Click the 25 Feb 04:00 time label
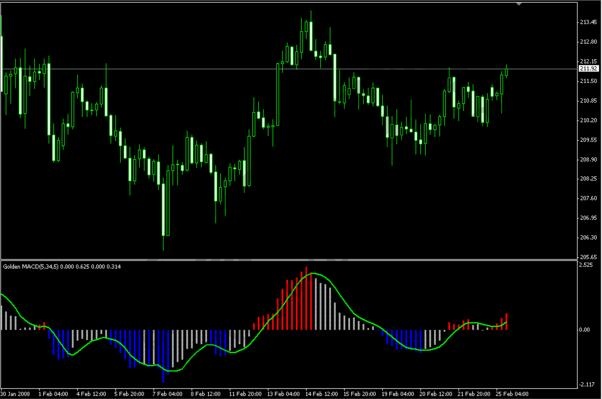This screenshot has width=602, height=399. pos(512,394)
